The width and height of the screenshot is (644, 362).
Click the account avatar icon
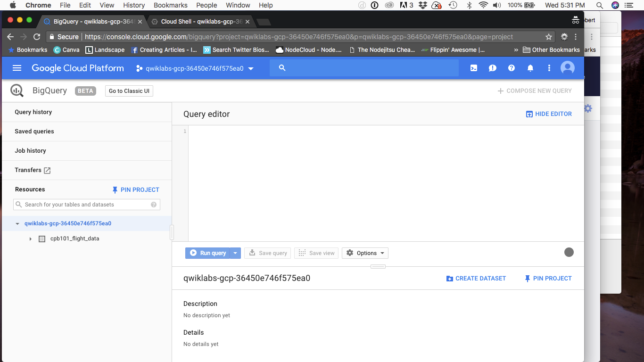click(x=567, y=68)
